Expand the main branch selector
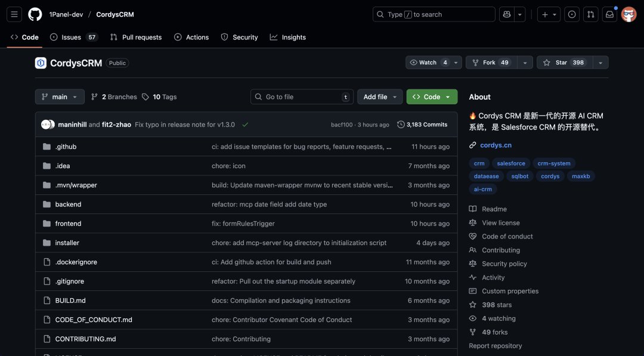The width and height of the screenshot is (644, 356). click(60, 97)
